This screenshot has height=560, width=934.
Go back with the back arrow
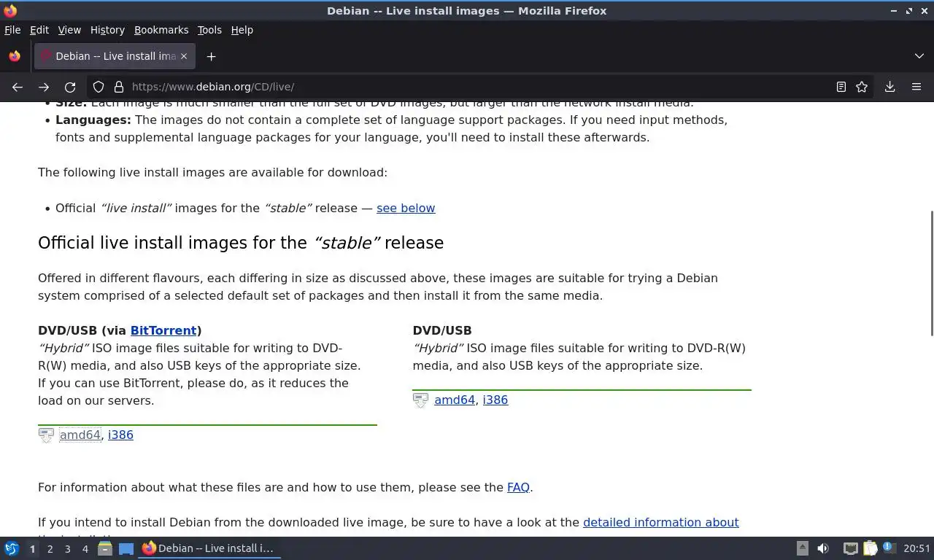tap(18, 87)
